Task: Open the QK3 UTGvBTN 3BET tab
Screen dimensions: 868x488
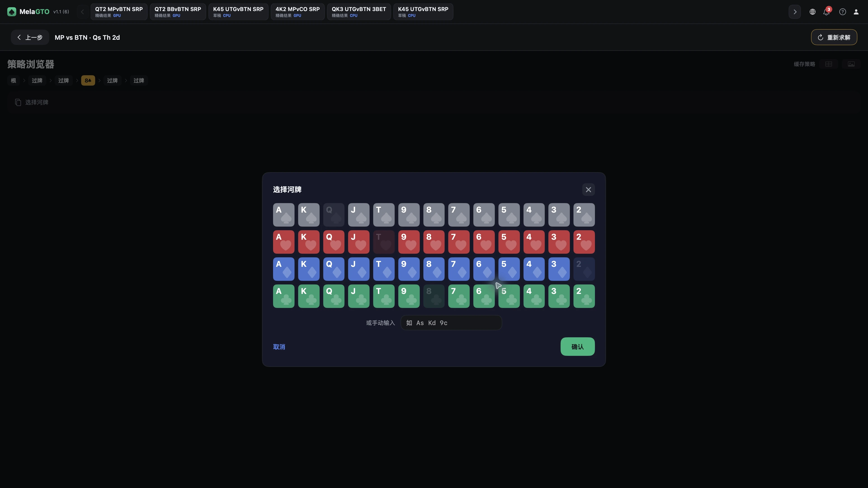Action: tap(359, 12)
